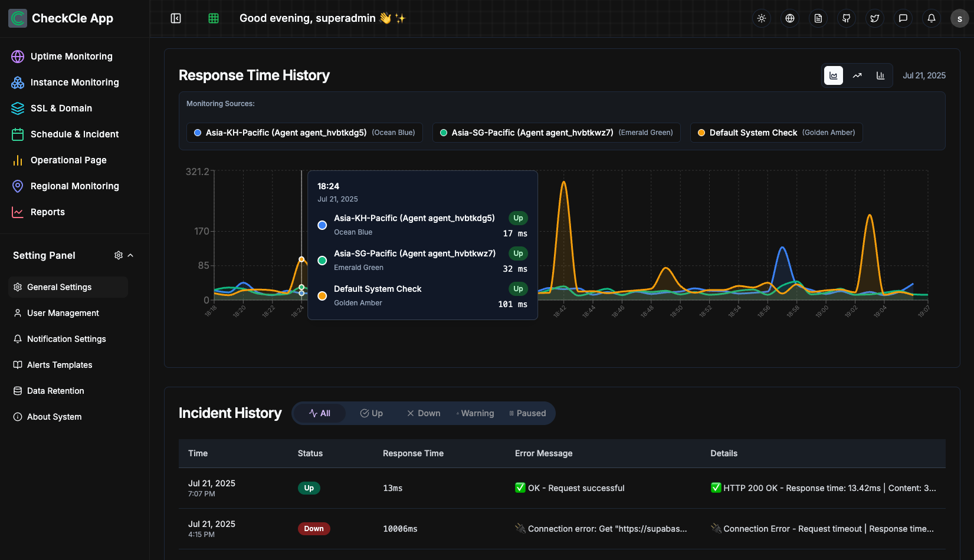Toggle the Default System Check source
The image size is (974, 560).
[x=776, y=133]
